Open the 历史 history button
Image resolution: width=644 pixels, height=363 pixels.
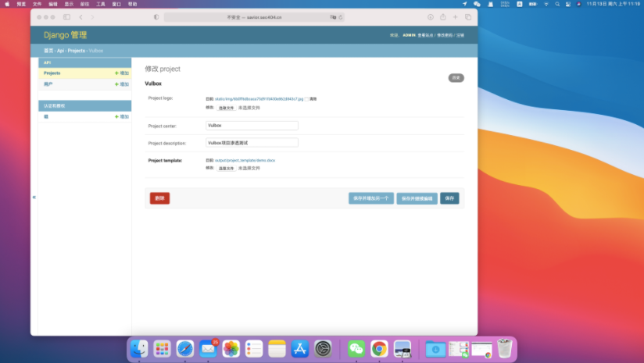(x=456, y=78)
